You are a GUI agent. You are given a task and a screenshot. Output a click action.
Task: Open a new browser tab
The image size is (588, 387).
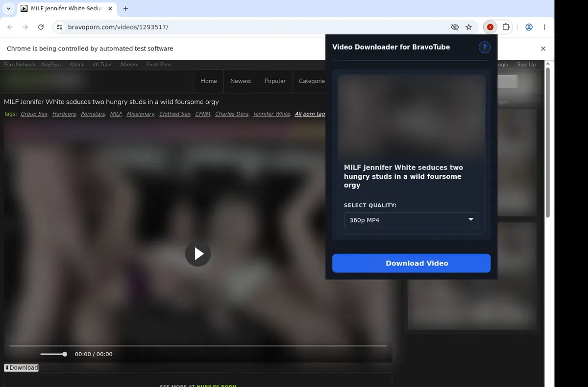point(125,8)
